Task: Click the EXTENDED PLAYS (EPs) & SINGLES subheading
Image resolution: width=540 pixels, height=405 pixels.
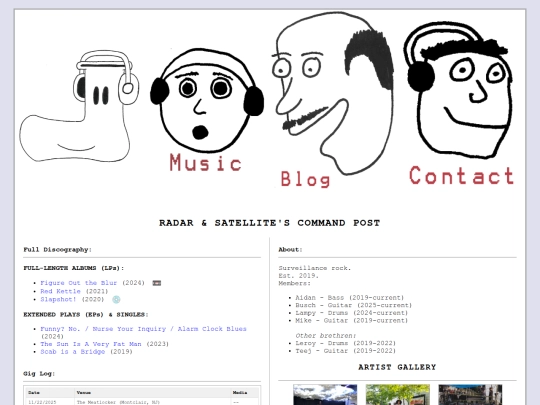Action: click(x=86, y=314)
